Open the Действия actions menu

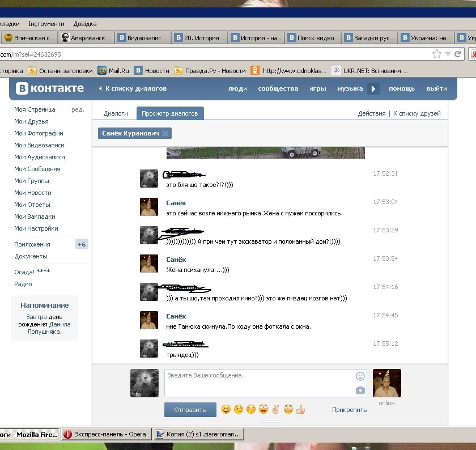click(x=371, y=113)
